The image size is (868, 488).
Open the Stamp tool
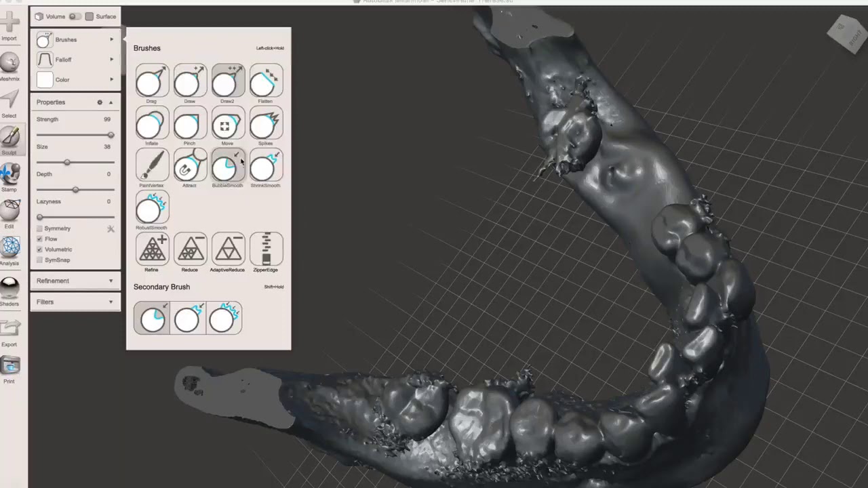point(9,178)
